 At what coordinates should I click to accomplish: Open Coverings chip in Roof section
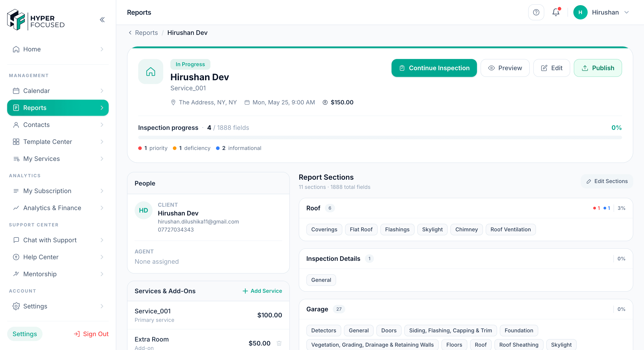324,230
